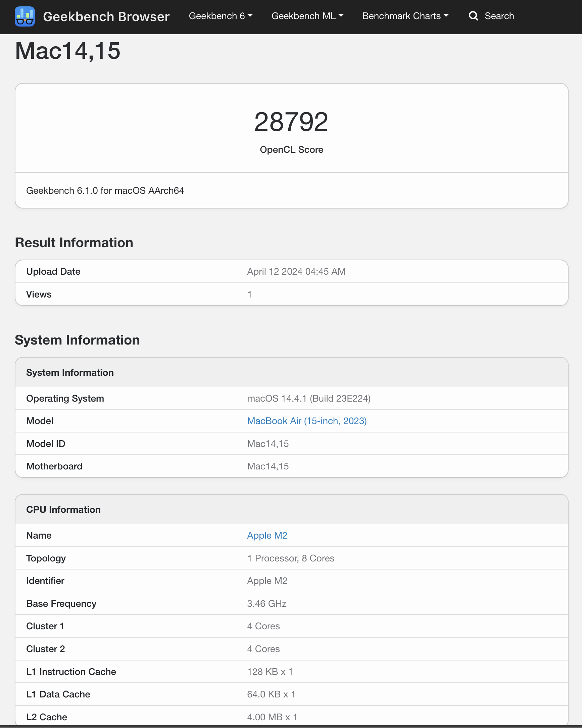Click the Cluster 2 label

45,649
